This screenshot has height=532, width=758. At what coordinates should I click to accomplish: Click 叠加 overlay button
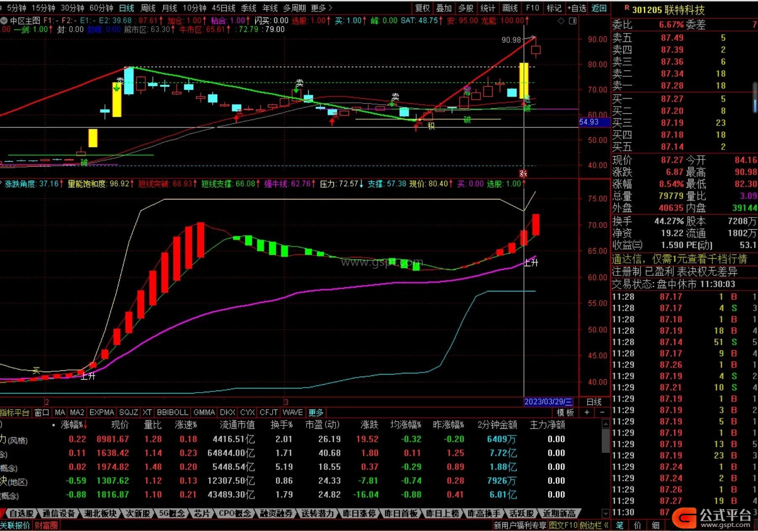444,8
